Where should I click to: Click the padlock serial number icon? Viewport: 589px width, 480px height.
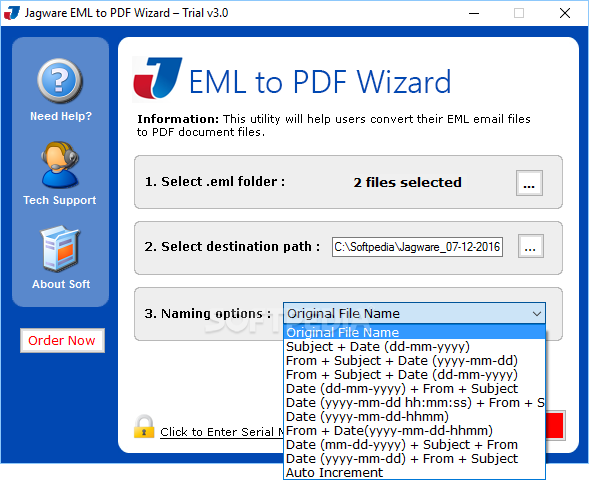pyautogui.click(x=144, y=427)
